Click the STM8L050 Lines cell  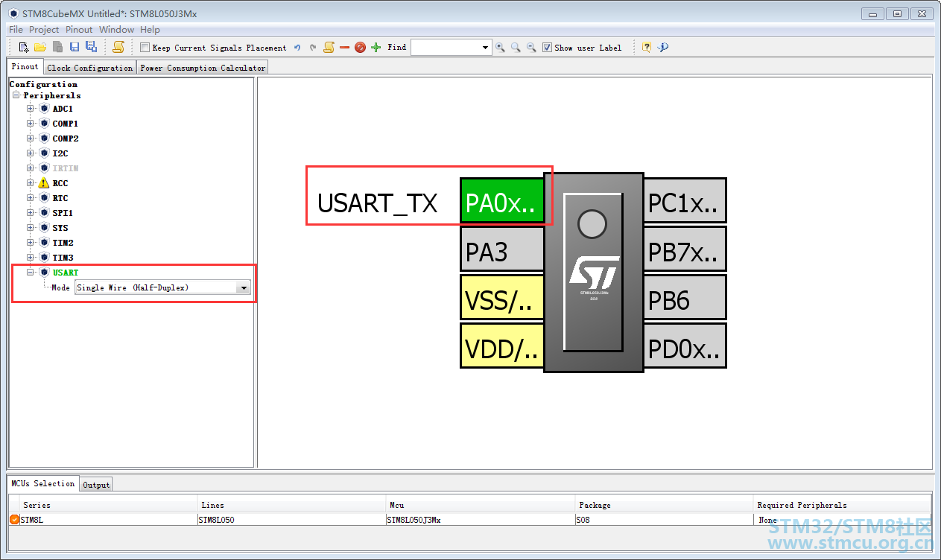pyautogui.click(x=291, y=519)
